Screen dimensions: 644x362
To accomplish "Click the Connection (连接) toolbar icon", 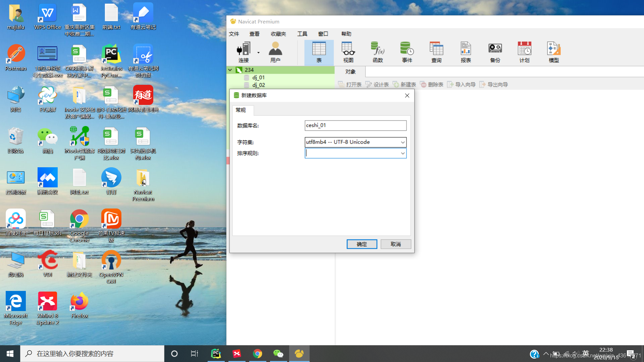I will pyautogui.click(x=244, y=52).
